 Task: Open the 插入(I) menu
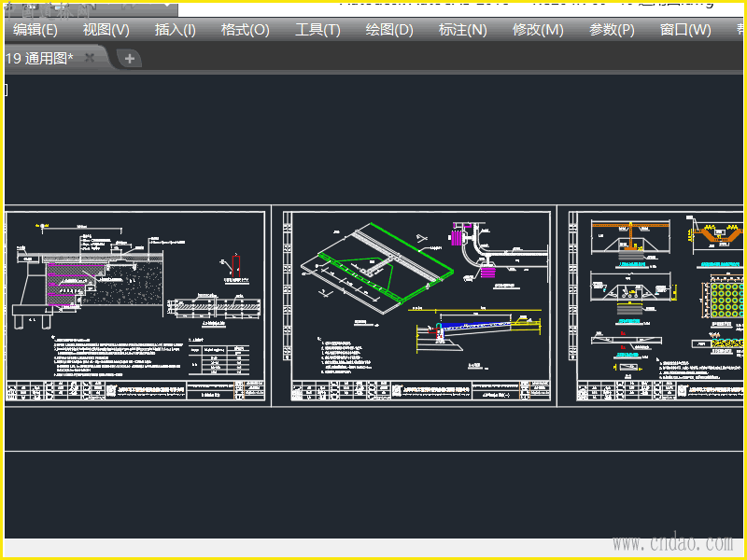(175, 30)
